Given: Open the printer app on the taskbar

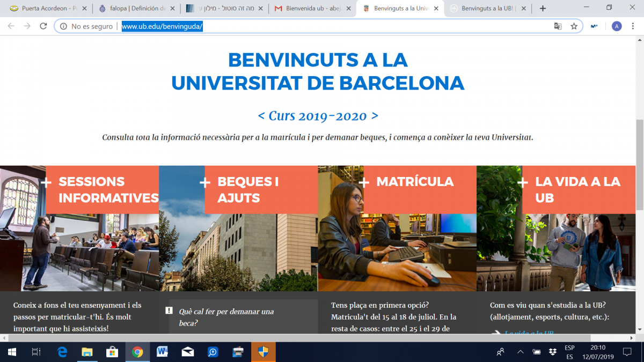Looking at the screenshot, I should (238, 352).
